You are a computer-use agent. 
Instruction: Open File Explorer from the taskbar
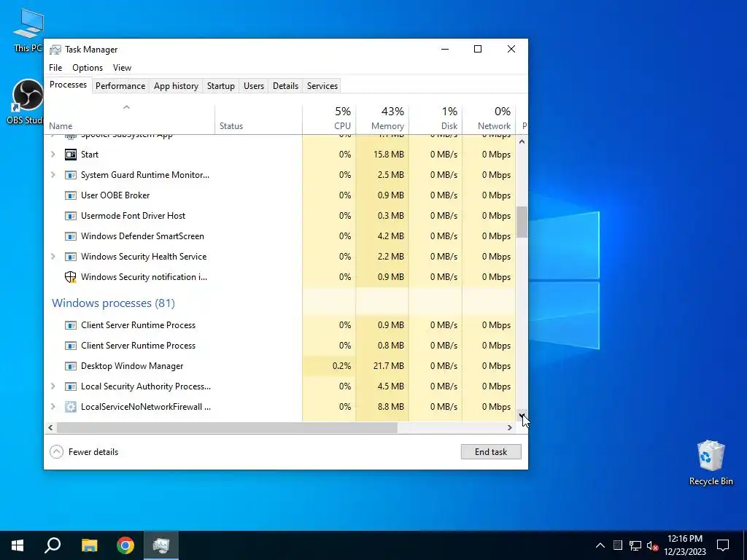pyautogui.click(x=89, y=545)
